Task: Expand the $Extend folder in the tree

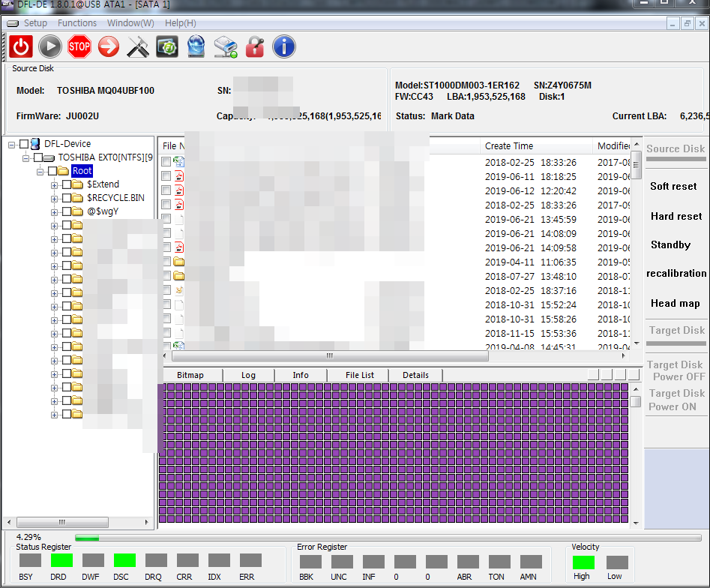Action: point(53,184)
